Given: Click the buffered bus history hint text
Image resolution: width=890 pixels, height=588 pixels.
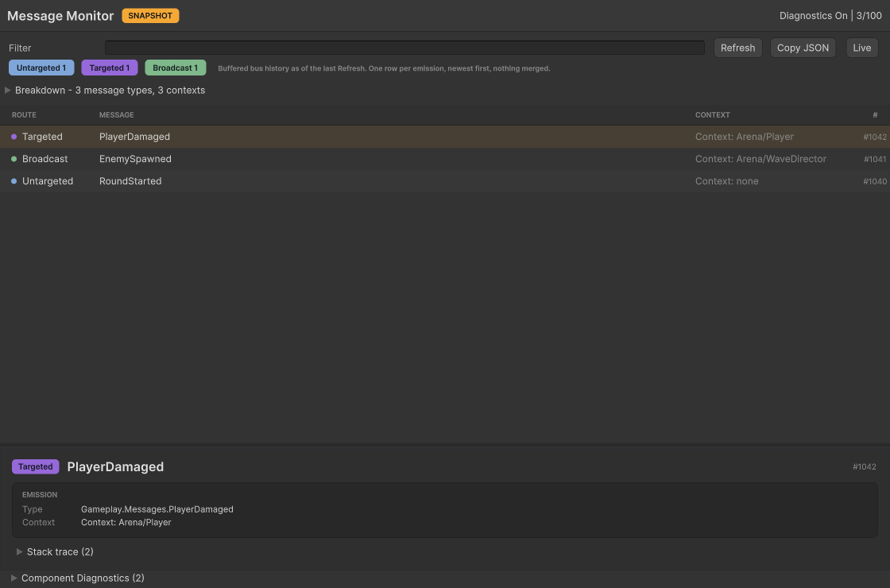Looking at the screenshot, I should [385, 68].
